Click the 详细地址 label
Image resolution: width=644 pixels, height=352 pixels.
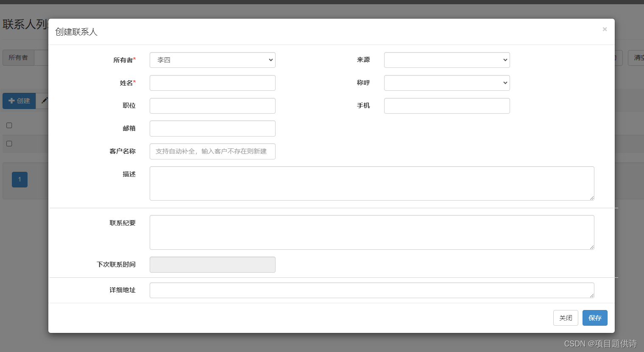[123, 290]
